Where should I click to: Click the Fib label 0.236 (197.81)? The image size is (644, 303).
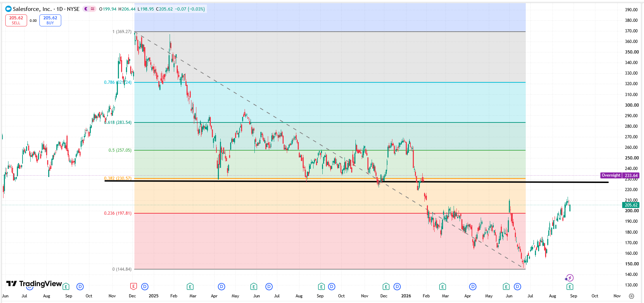coord(118,213)
